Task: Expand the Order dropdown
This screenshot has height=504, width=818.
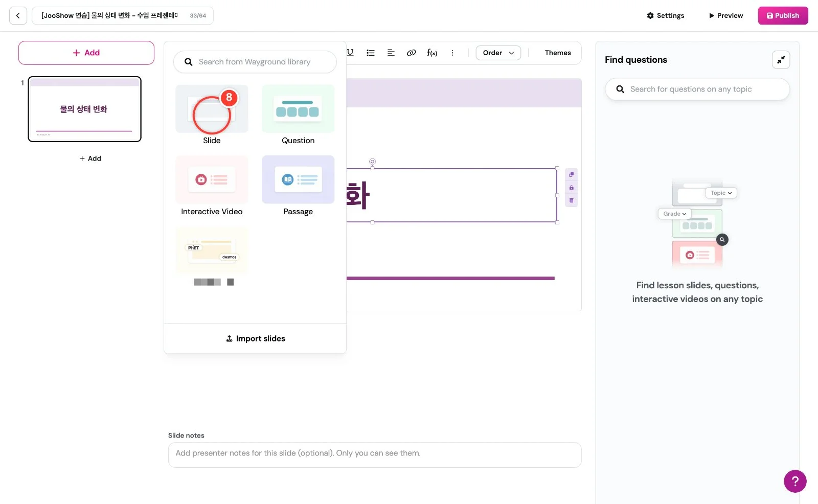Action: coord(498,53)
